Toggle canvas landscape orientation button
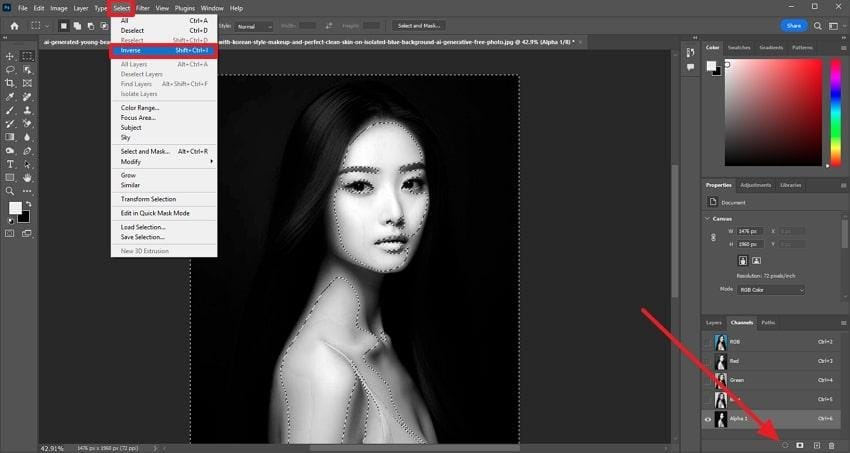Image resolution: width=850 pixels, height=453 pixels. click(x=756, y=261)
